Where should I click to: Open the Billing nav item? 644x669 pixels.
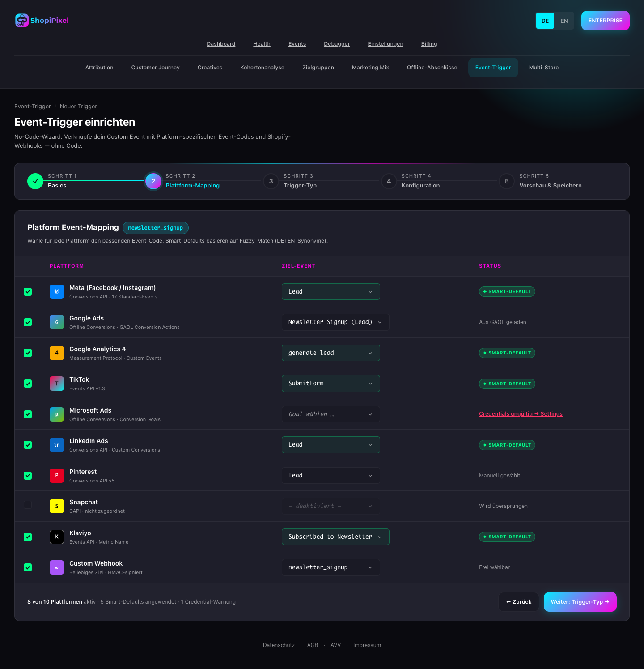pyautogui.click(x=429, y=44)
